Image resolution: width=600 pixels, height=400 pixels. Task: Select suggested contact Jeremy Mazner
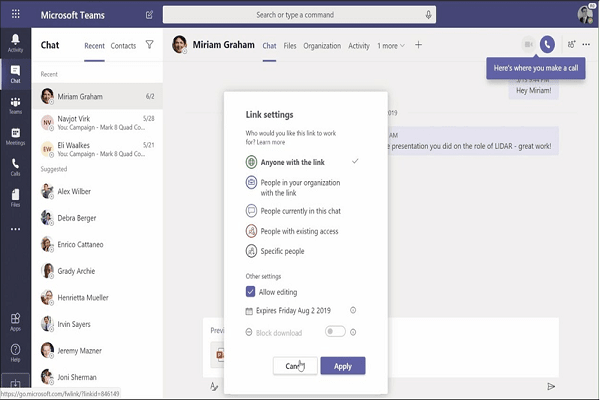point(98,351)
